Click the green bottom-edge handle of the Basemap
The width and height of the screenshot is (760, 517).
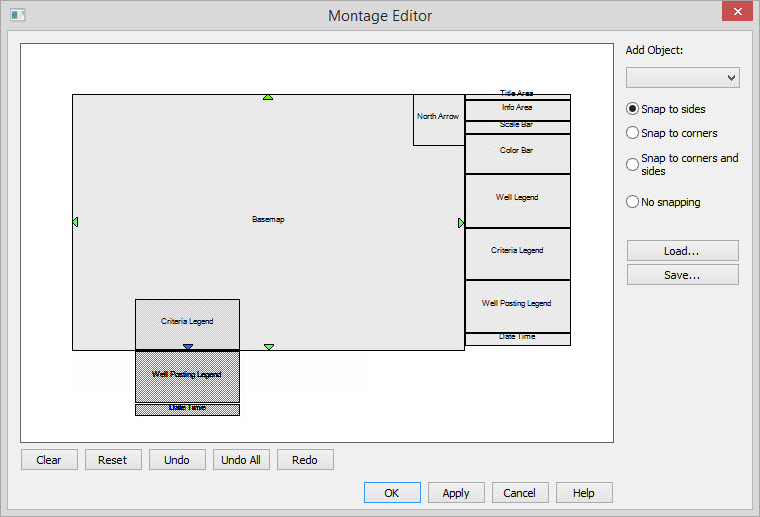(x=269, y=347)
